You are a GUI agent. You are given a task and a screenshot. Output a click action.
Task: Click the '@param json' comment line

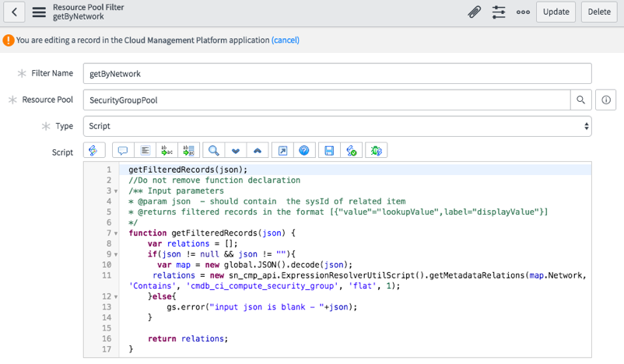[267, 201]
